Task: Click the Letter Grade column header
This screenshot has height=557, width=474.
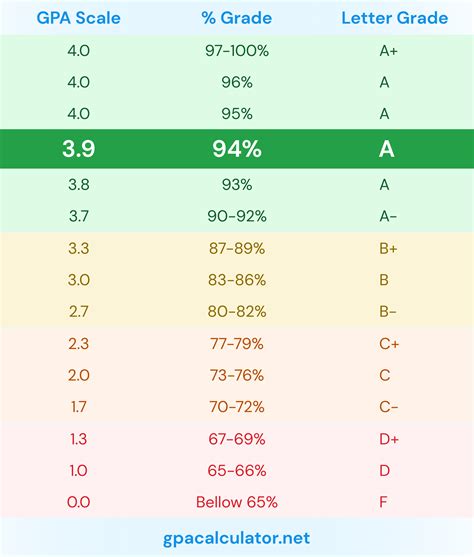Action: click(394, 18)
